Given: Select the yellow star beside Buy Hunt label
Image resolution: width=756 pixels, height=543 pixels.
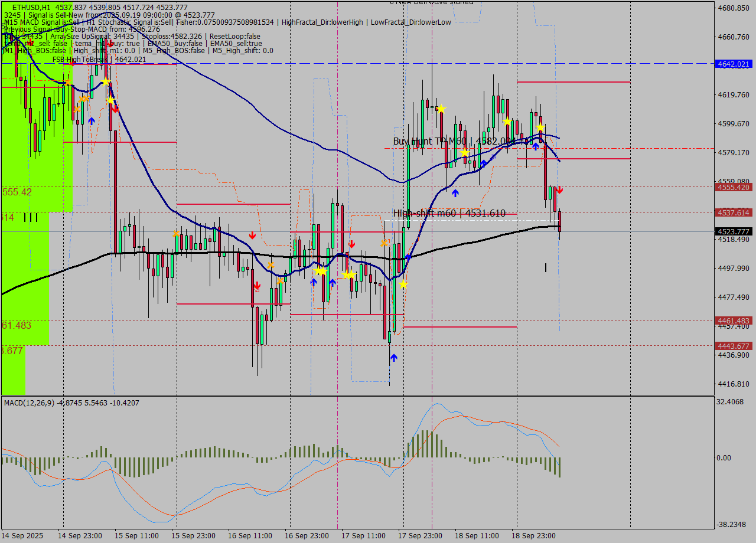Looking at the screenshot, I should click(465, 152).
